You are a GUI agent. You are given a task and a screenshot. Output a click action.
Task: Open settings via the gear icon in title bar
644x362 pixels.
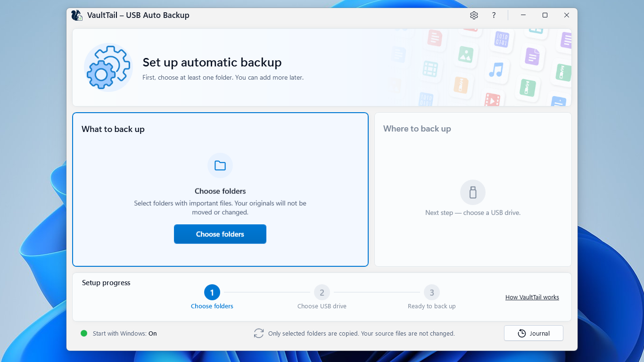(474, 15)
